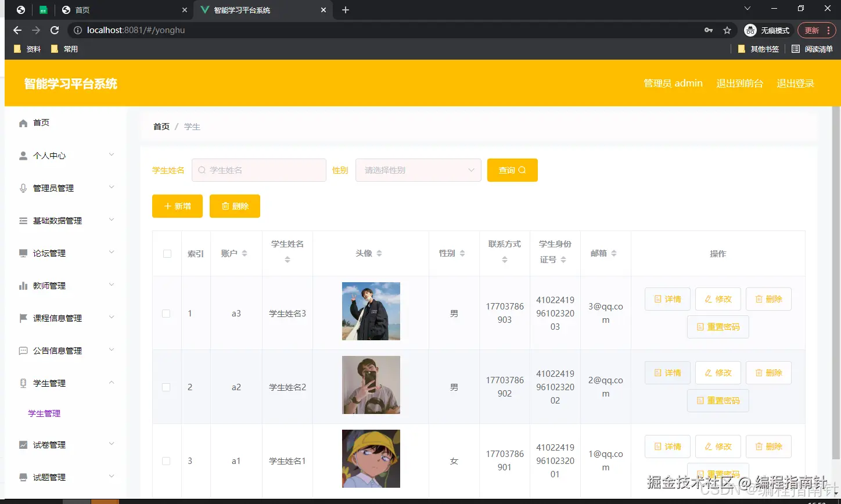Click the browser address bar URL

[x=136, y=30]
